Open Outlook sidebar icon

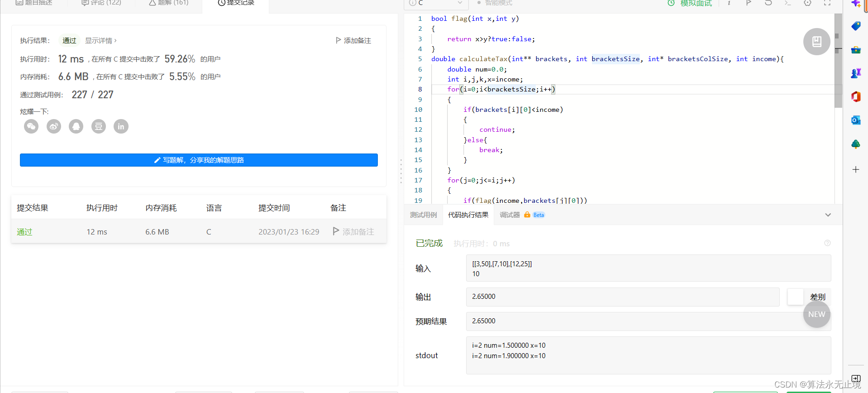pyautogui.click(x=856, y=120)
